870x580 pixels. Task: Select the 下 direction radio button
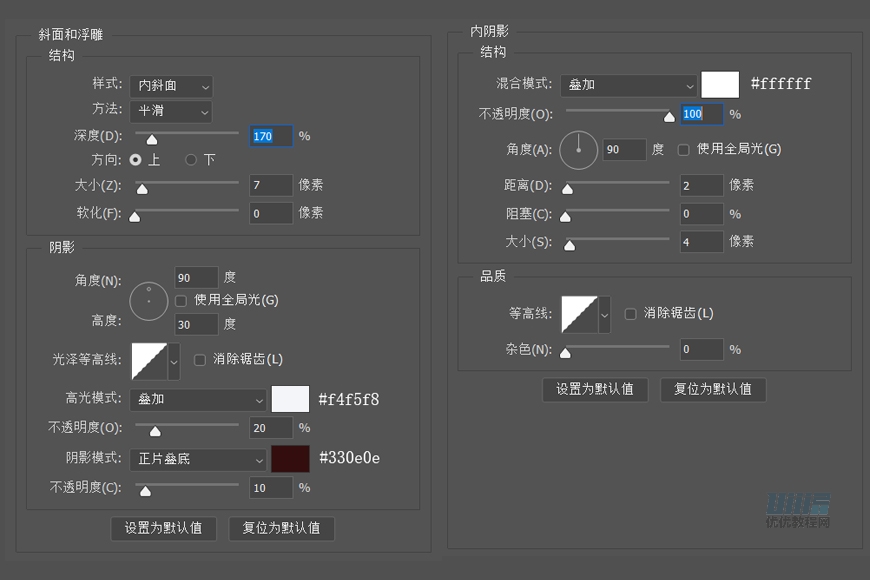click(190, 159)
